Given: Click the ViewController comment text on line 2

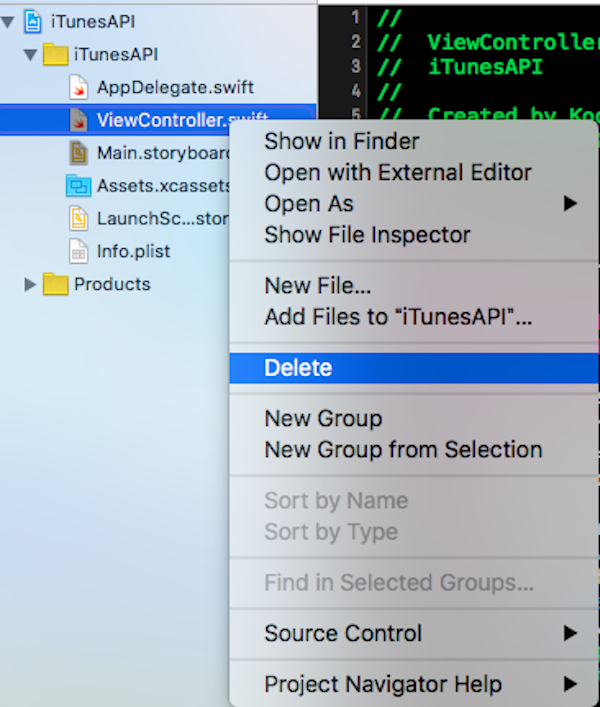Looking at the screenshot, I should tap(513, 42).
